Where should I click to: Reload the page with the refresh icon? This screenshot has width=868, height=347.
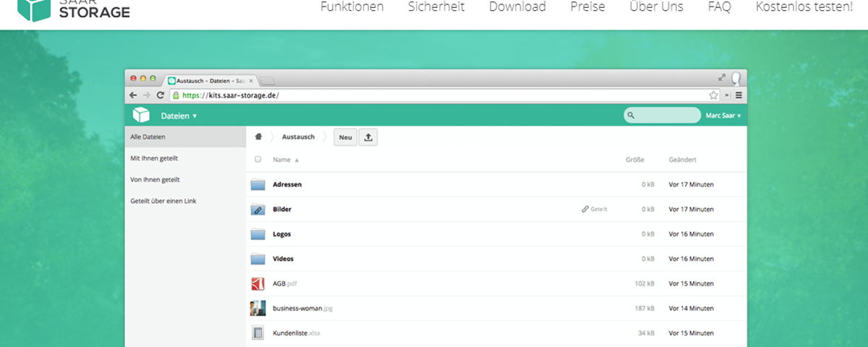pos(161,95)
